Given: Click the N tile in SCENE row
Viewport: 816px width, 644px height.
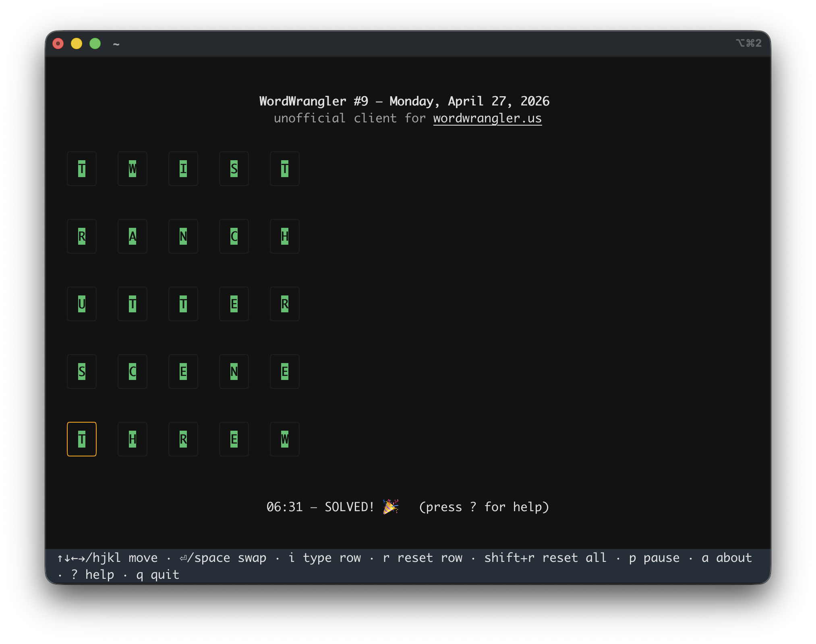Looking at the screenshot, I should tap(234, 372).
